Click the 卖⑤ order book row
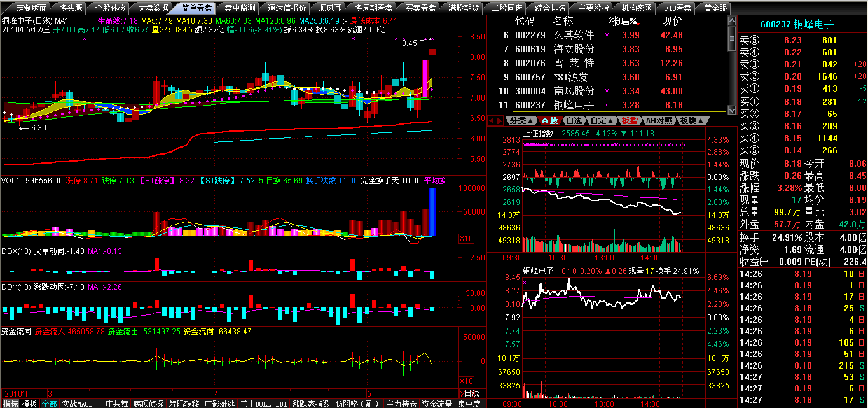This screenshot has width=868, height=408. tap(803, 40)
